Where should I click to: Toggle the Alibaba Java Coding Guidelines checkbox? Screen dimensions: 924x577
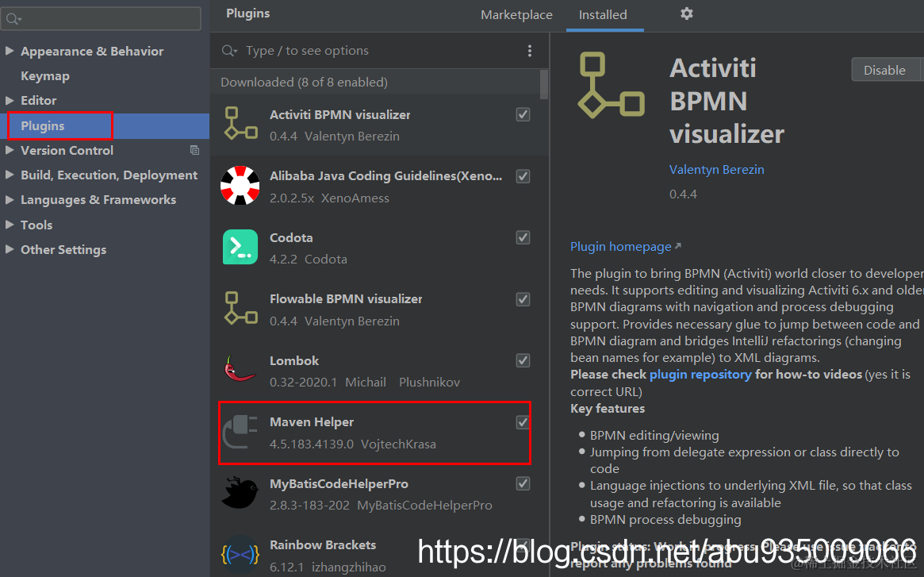point(523,176)
